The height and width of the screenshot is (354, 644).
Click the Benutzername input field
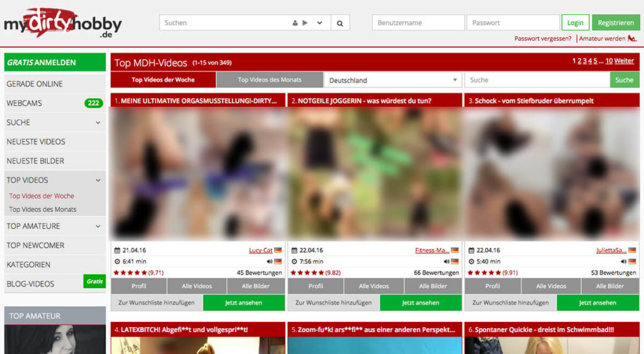(x=418, y=23)
